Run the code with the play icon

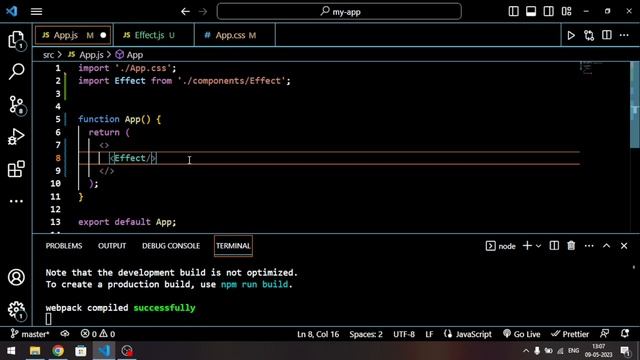point(571,36)
